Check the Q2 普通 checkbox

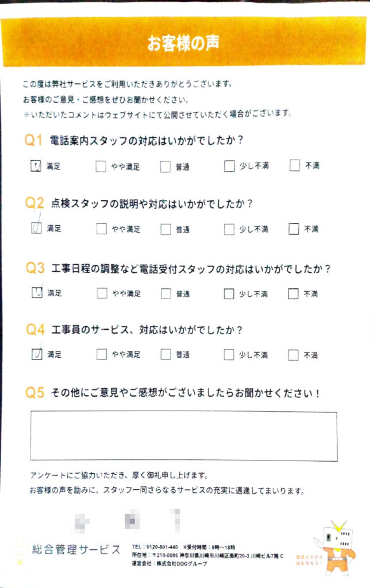pyautogui.click(x=165, y=229)
